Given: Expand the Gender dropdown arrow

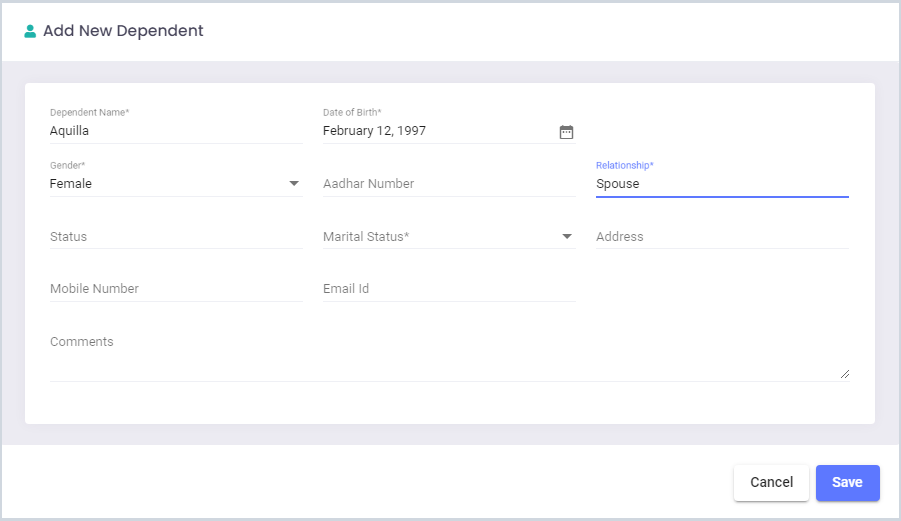Looking at the screenshot, I should [294, 184].
